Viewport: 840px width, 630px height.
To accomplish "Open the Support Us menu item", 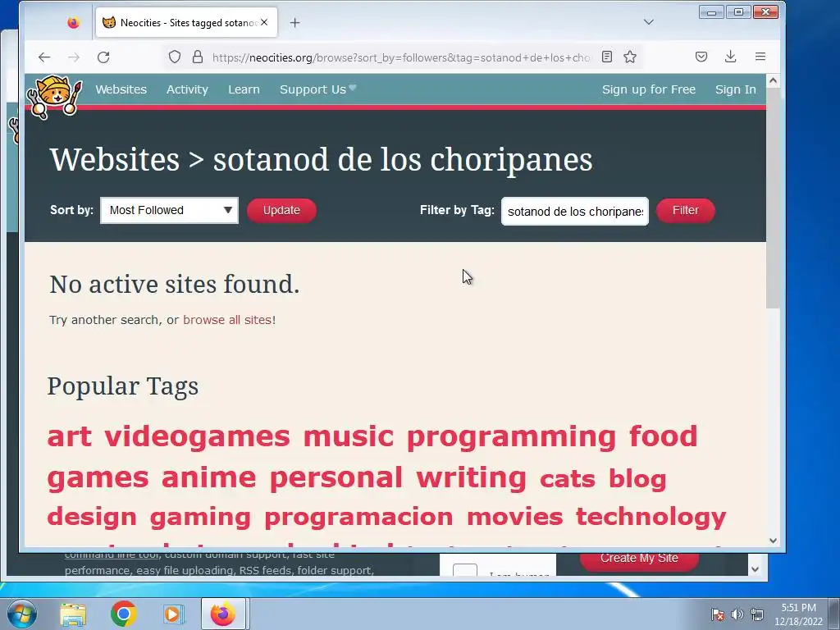I will 317,89.
